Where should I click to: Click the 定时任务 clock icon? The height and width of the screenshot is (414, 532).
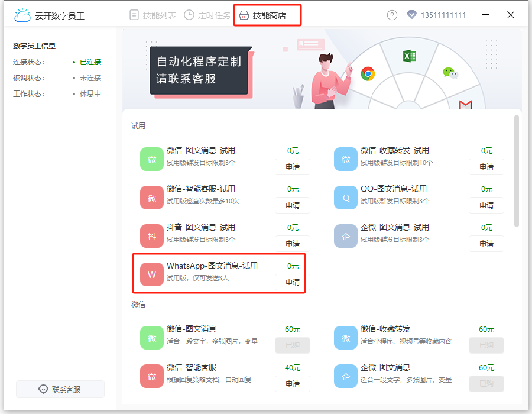(x=189, y=15)
